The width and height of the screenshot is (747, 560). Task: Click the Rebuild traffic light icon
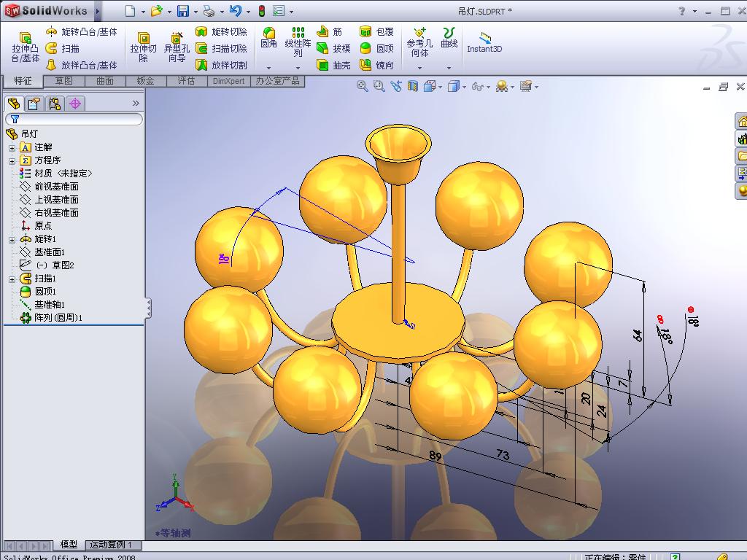(262, 11)
